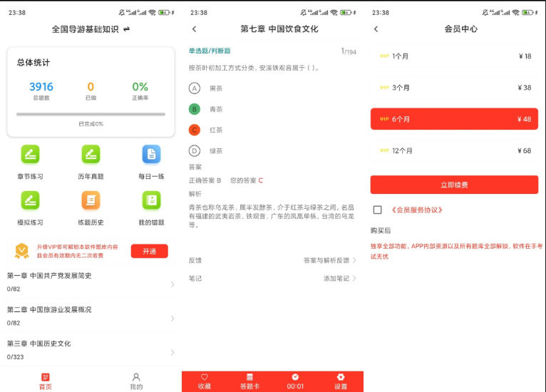Choose the 3个月 ¥38 membership plan

[x=455, y=88]
